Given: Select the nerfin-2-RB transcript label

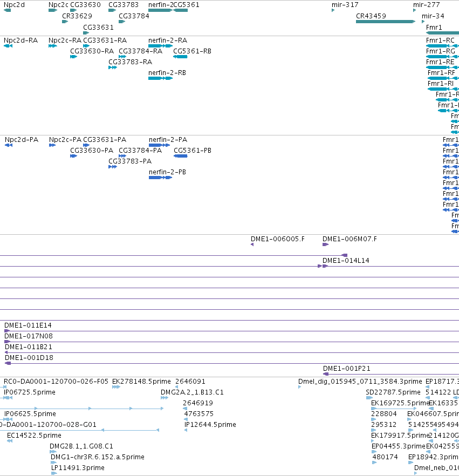Looking at the screenshot, I should [x=167, y=73].
